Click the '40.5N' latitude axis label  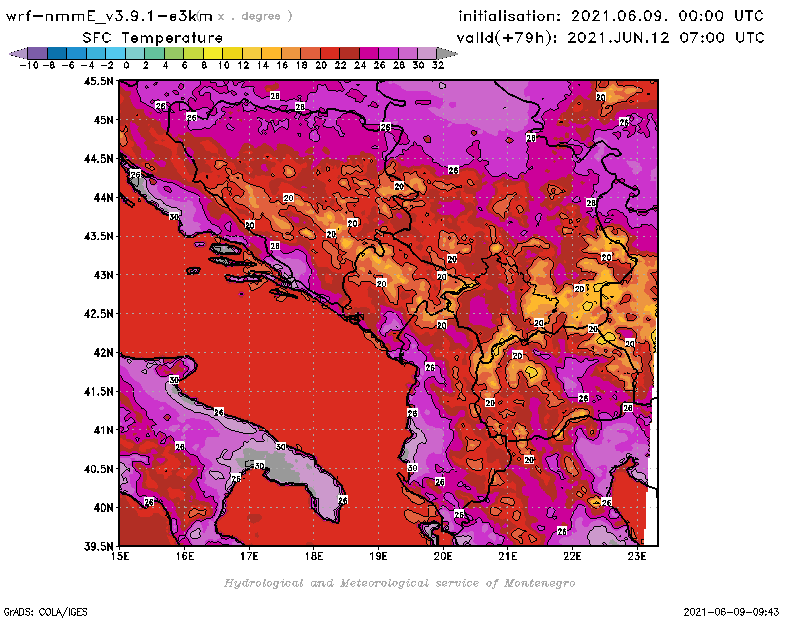click(x=98, y=469)
